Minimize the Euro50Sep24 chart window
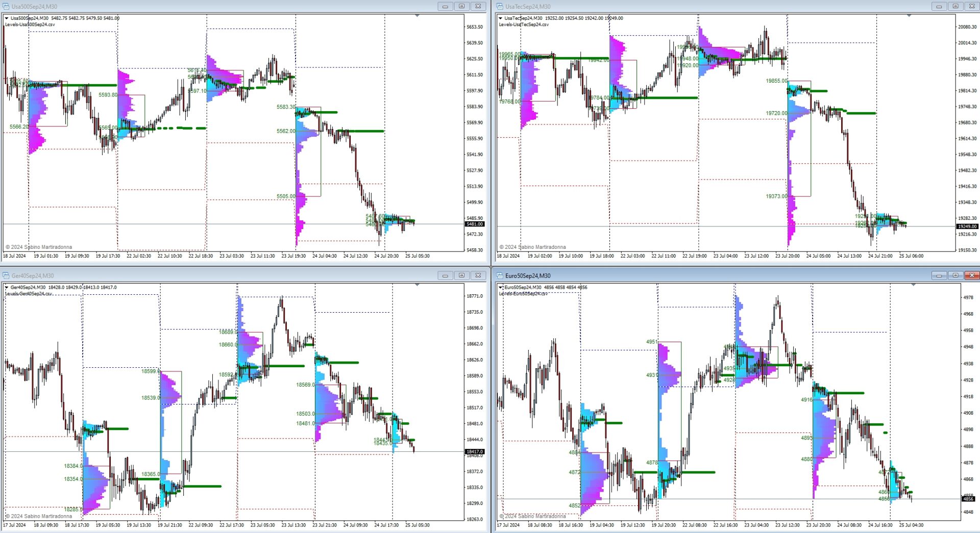Viewport: 980px width, 533px height. (x=939, y=276)
